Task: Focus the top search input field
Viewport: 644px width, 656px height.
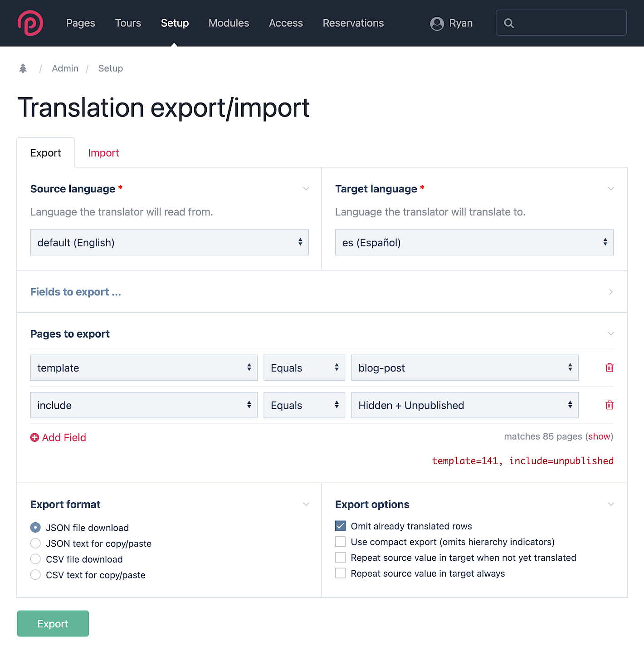Action: 561,23
